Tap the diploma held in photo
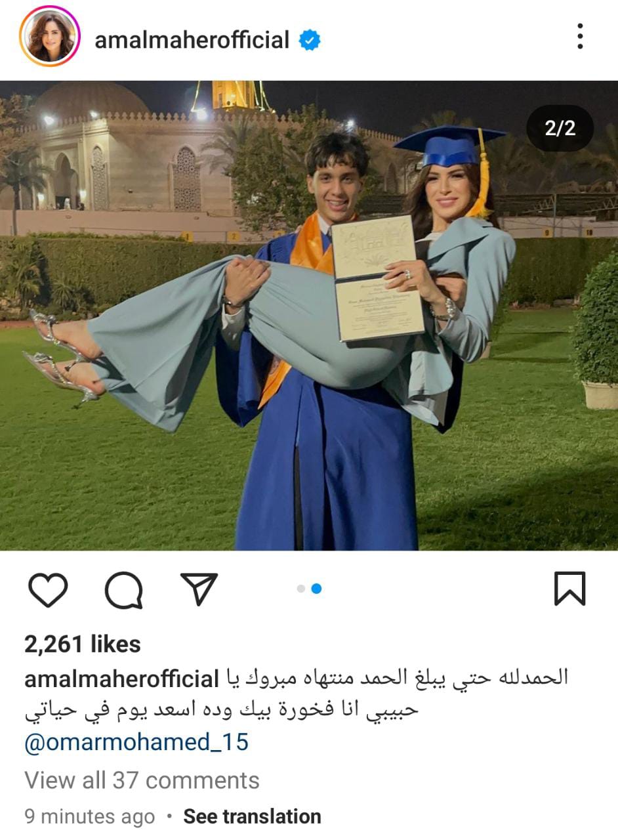 (377, 278)
